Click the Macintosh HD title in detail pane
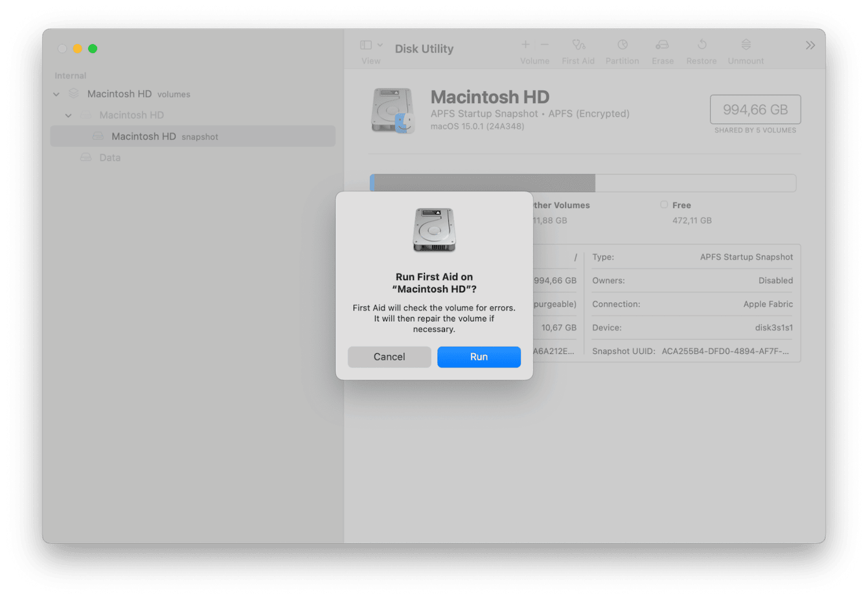 tap(490, 97)
